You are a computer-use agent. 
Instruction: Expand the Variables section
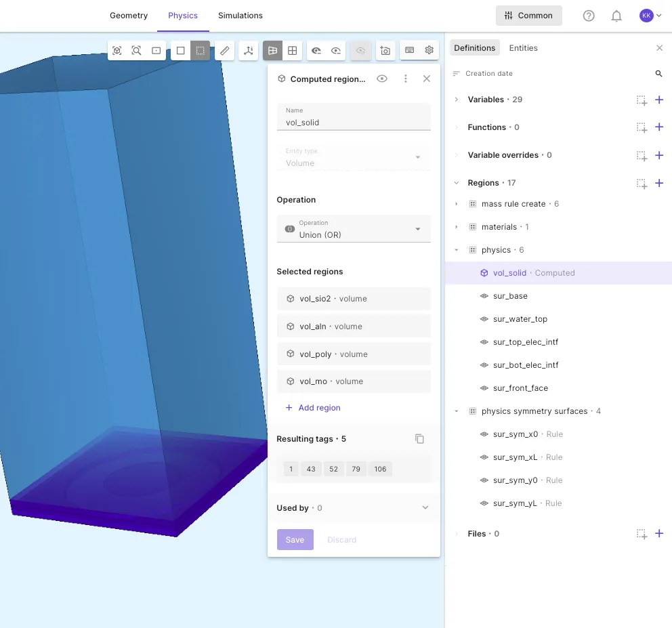pos(457,100)
